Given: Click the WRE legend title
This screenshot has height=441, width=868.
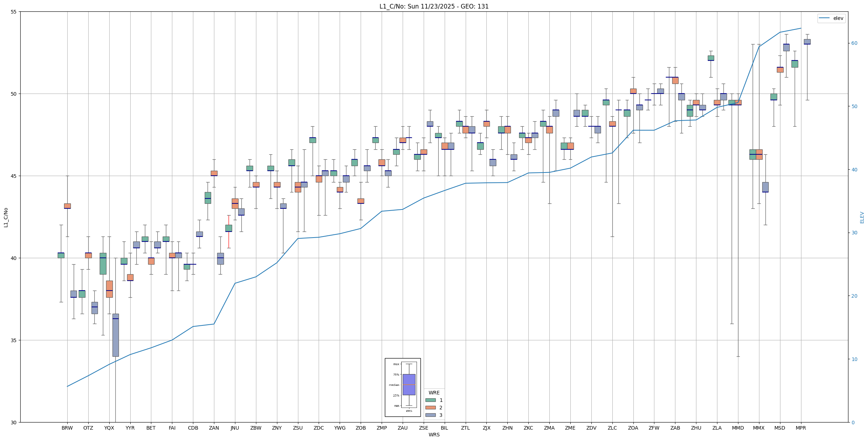Looking at the screenshot, I should [434, 393].
